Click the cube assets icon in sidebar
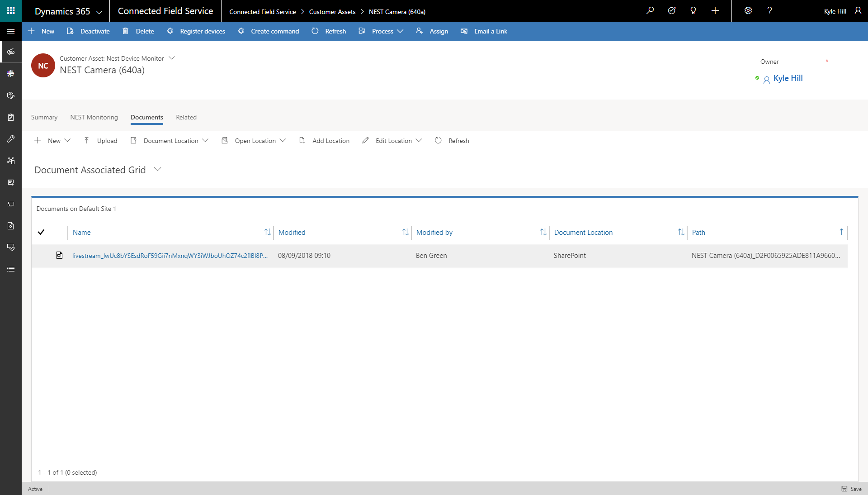The width and height of the screenshot is (868, 495). point(11,95)
